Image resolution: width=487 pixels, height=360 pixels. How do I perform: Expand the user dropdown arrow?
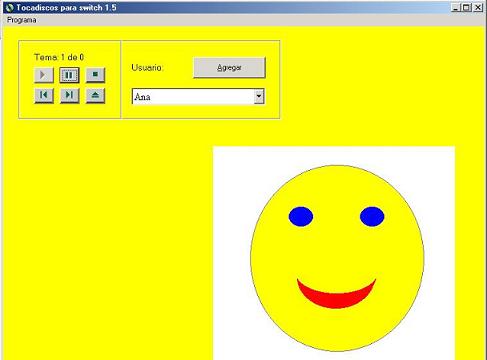pyautogui.click(x=259, y=97)
